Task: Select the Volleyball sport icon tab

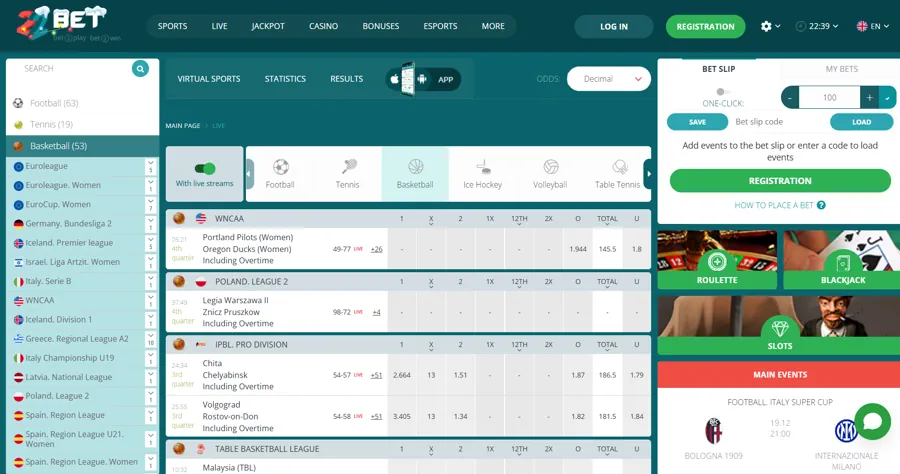Action: click(x=550, y=174)
